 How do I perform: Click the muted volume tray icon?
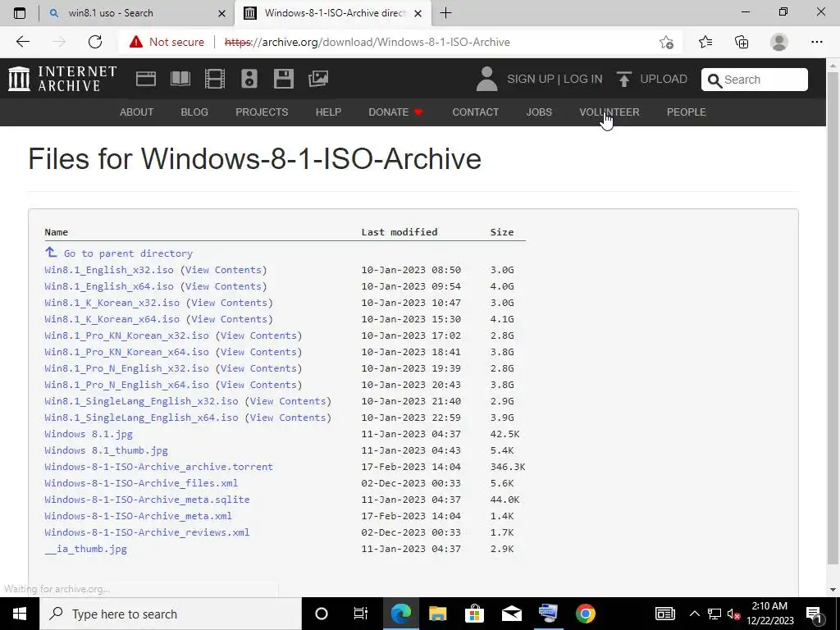pyautogui.click(x=734, y=614)
